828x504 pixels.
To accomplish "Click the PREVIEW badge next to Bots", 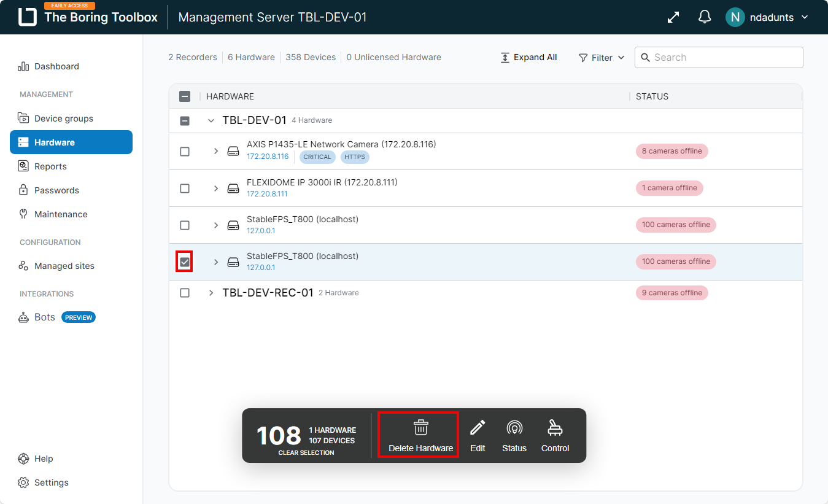I will point(79,317).
